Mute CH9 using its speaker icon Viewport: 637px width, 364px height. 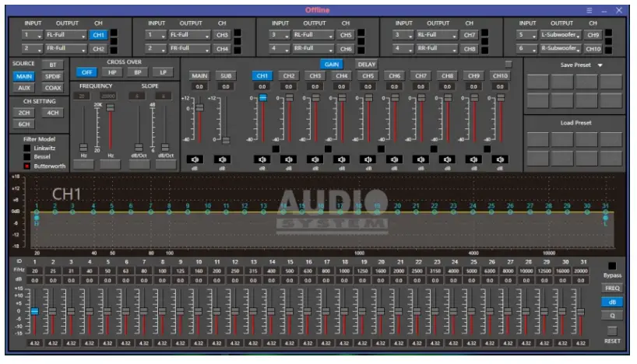473,159
